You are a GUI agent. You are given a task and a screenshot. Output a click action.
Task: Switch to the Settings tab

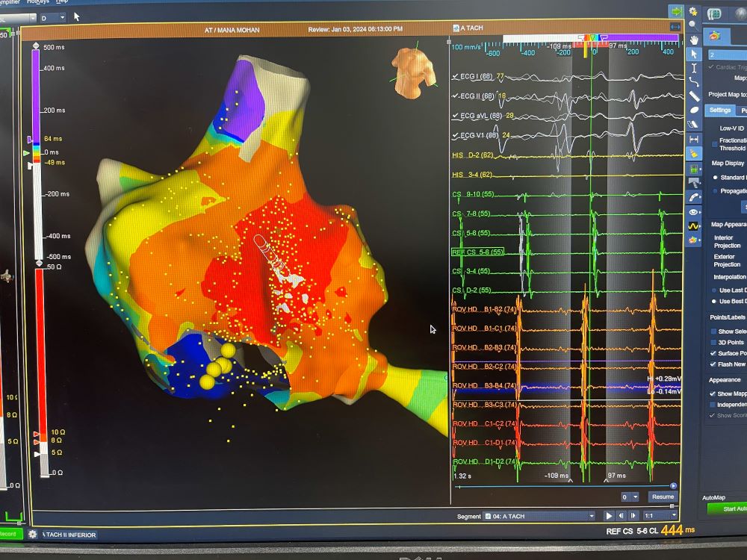pos(720,111)
